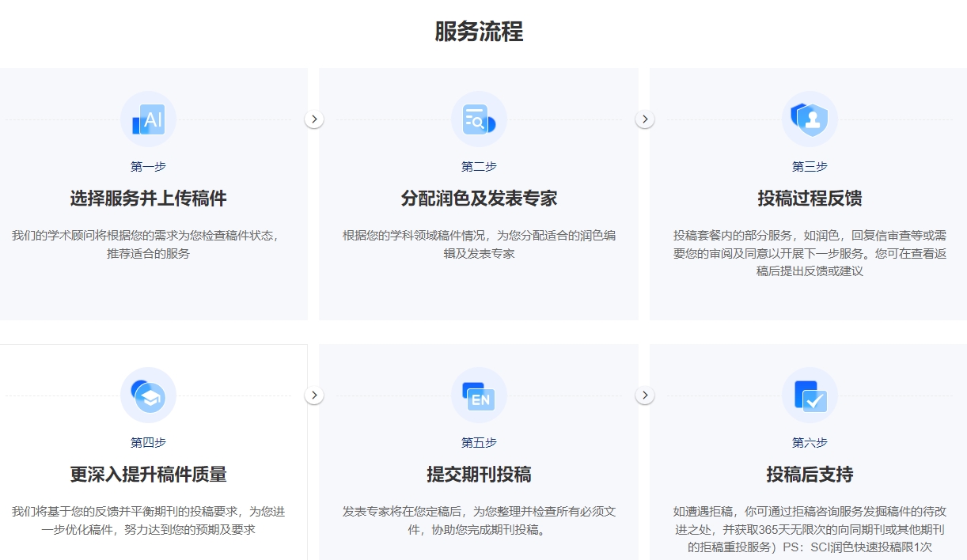
Task: Click the shield user icon for 投稿过程反馈
Action: (810, 118)
